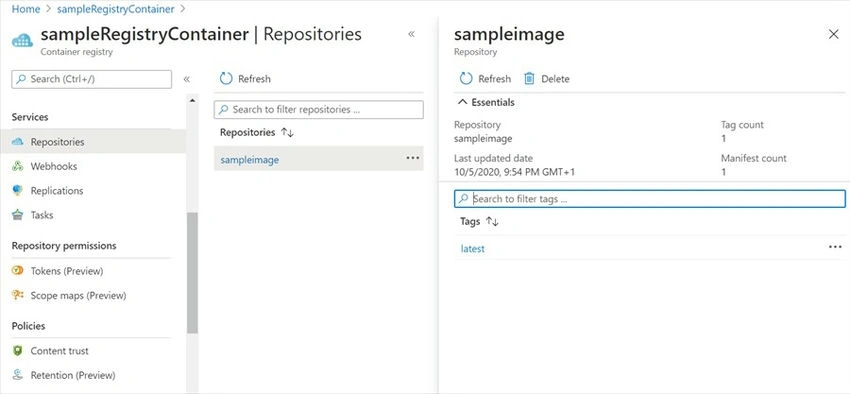Click the Tokens (Preview) icon
The height and width of the screenshot is (394, 850).
tap(17, 271)
